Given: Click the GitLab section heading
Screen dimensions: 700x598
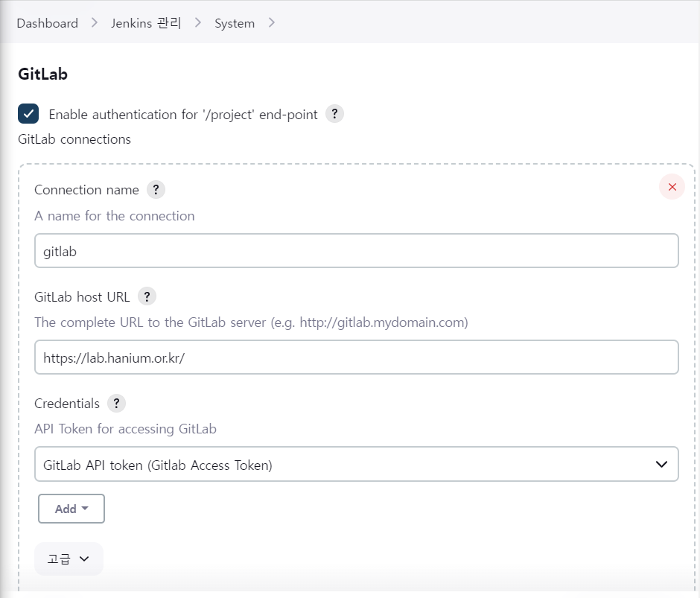Looking at the screenshot, I should [43, 74].
